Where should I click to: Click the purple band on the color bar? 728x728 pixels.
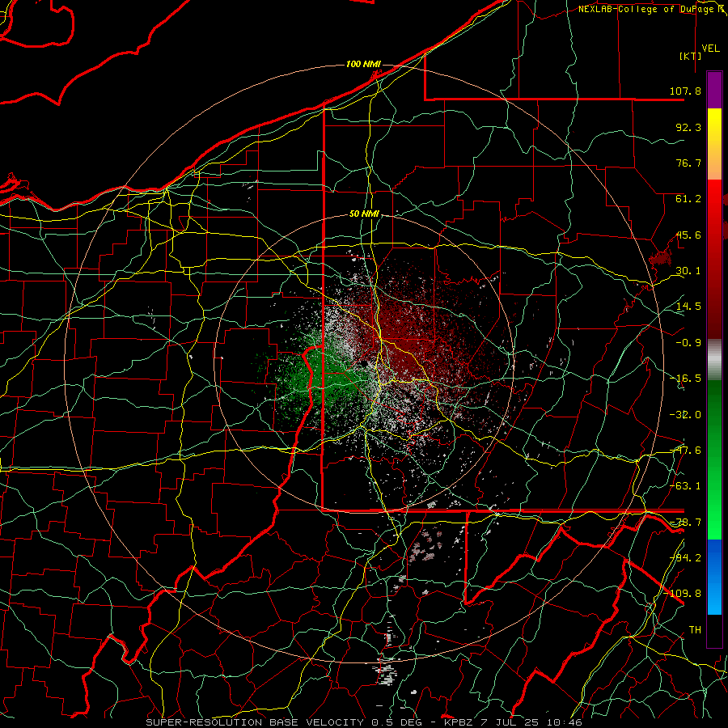click(714, 90)
